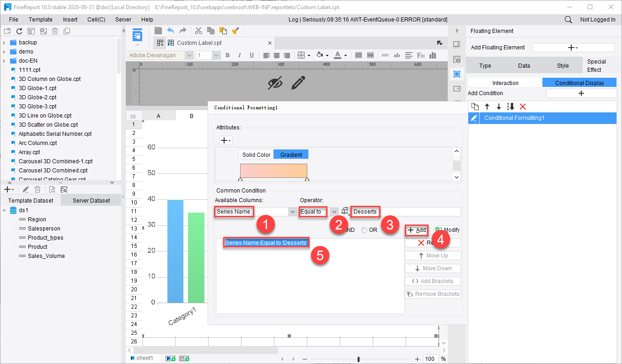The width and height of the screenshot is (622, 364).
Task: Open the font family dropdown
Action: (x=189, y=55)
